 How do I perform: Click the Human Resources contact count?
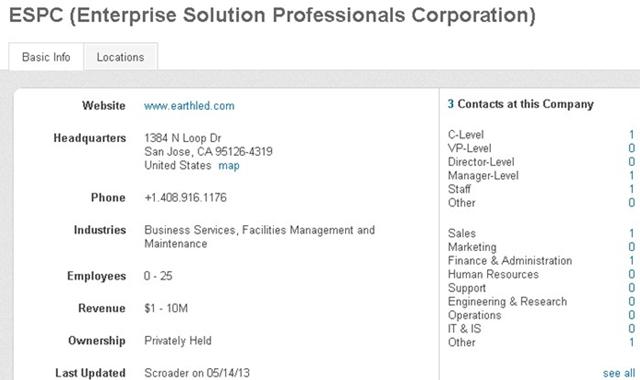tap(631, 274)
